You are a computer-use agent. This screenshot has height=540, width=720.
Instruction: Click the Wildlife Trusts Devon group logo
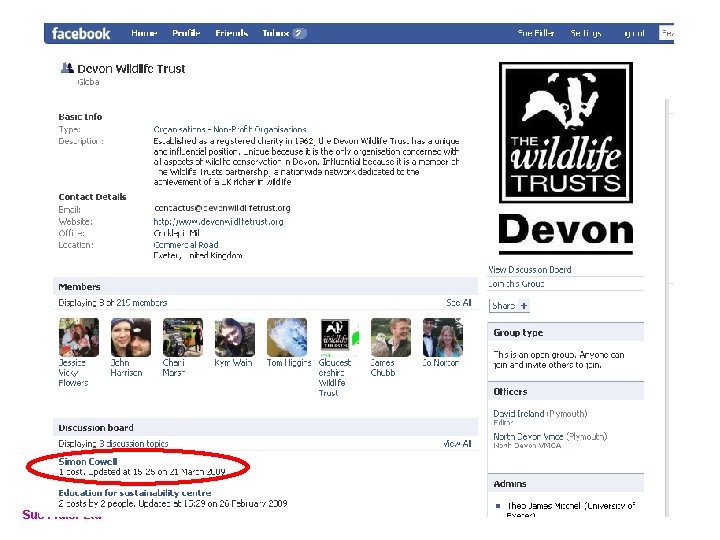[x=566, y=158]
